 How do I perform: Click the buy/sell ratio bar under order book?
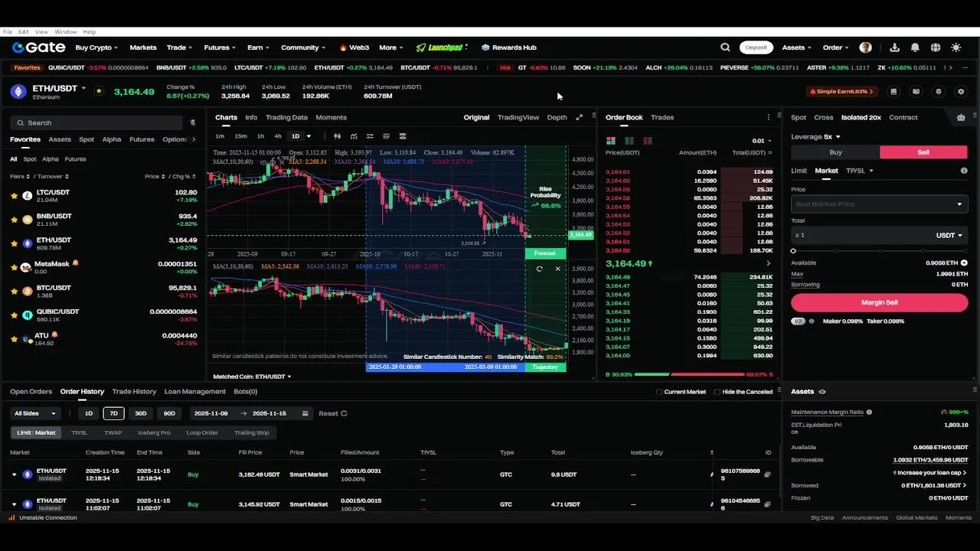(689, 374)
